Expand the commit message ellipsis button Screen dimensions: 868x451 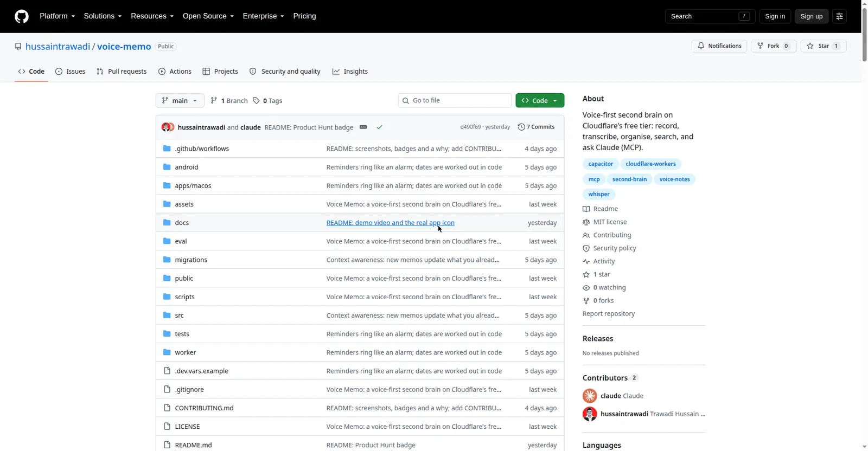[x=363, y=127]
